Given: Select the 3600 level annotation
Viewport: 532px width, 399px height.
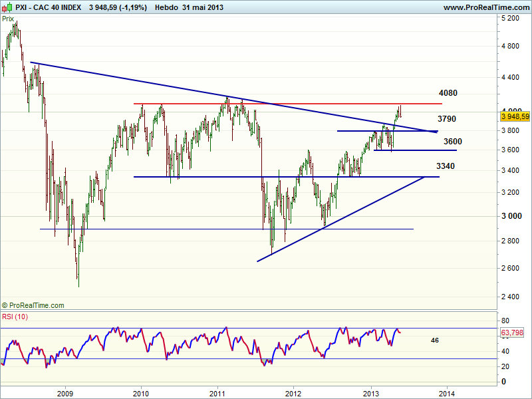Looking at the screenshot, I should 453,142.
